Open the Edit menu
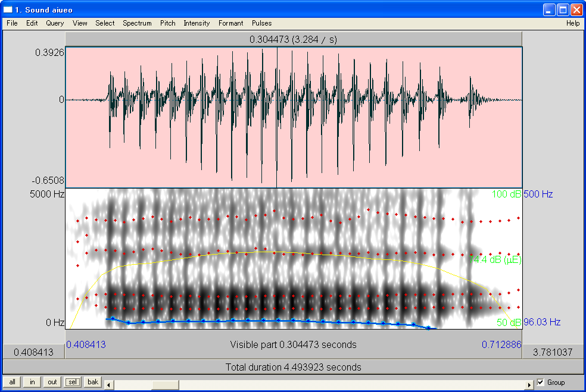Image resolution: width=586 pixels, height=392 pixels. click(32, 23)
